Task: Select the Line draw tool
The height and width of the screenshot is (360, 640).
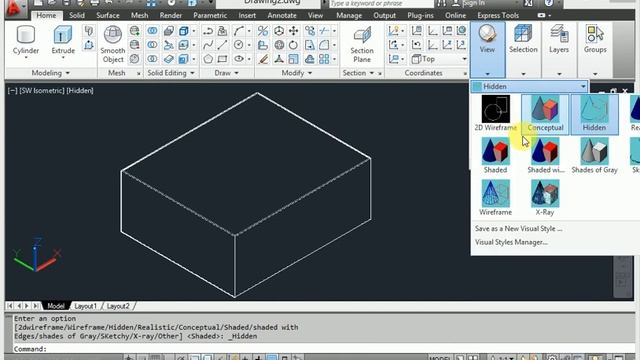Action: 223,45
